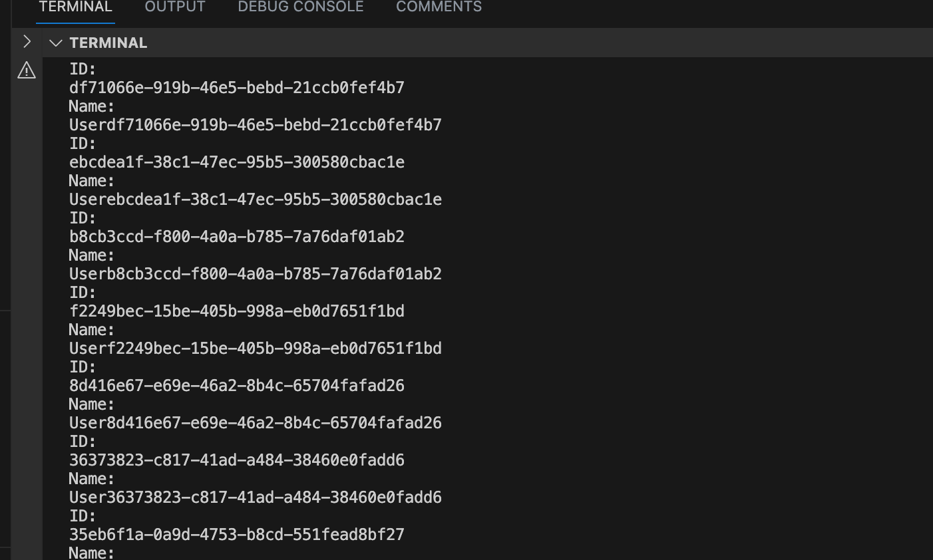Click the active TERMINAL tab
This screenshot has width=933, height=560.
(x=75, y=7)
